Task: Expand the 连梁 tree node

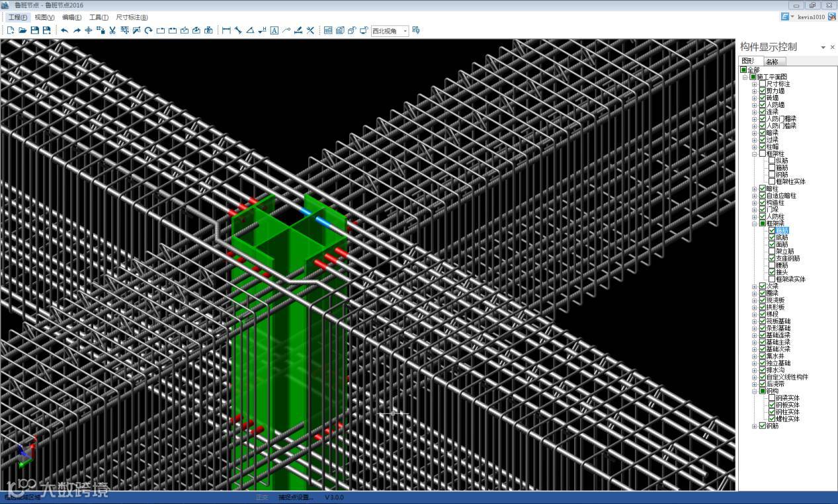Action: (754, 112)
